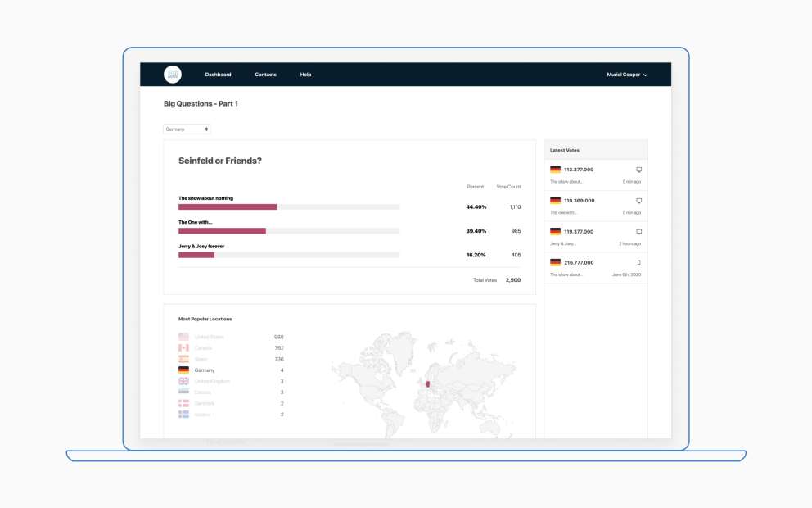Click the 988 location vote count

[278, 337]
